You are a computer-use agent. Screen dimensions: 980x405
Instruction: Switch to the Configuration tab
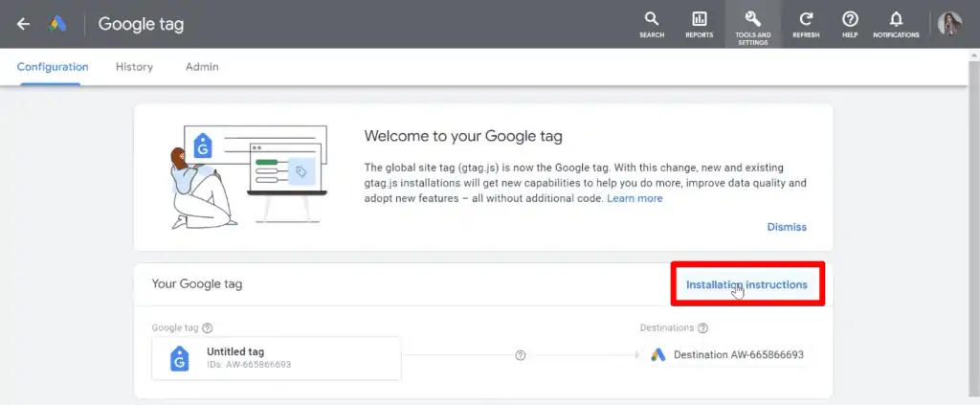[53, 67]
